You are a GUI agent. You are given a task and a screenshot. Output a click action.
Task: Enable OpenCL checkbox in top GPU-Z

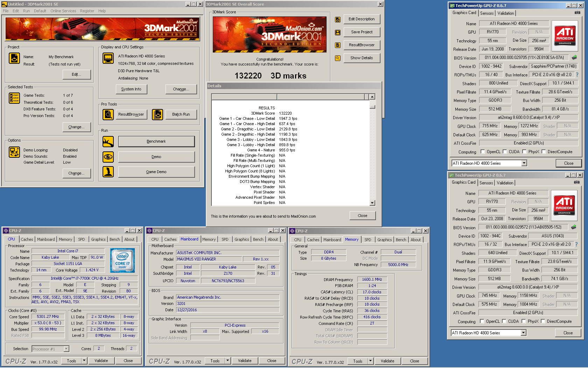coord(483,152)
